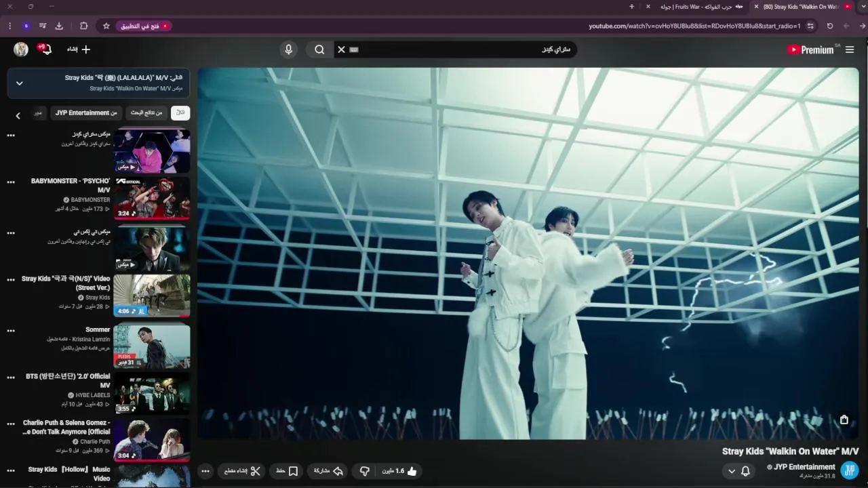Screen dimensions: 868x488
Task: Open a new browser tab
Action: pyautogui.click(x=632, y=7)
